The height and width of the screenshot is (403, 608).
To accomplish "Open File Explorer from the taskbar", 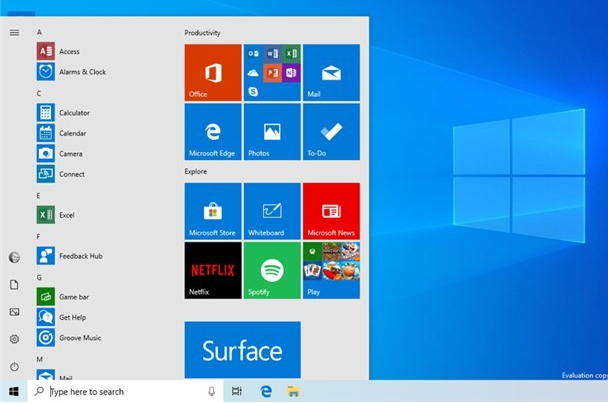I will [294, 391].
